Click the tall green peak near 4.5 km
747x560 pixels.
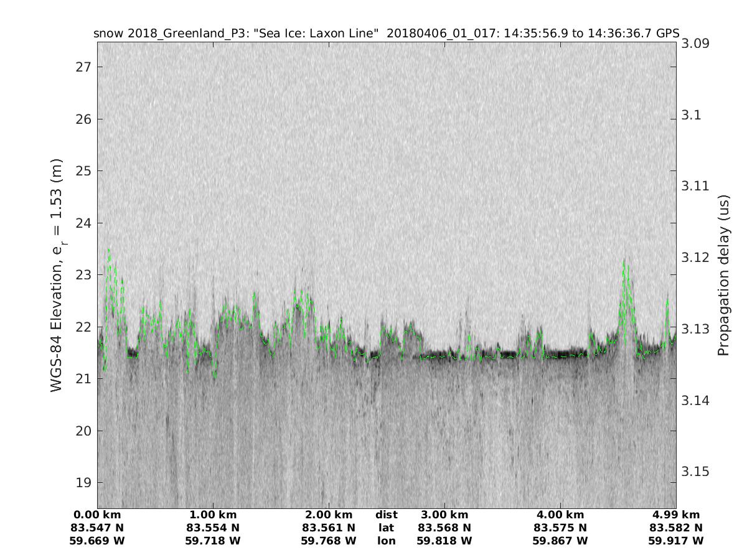click(625, 264)
